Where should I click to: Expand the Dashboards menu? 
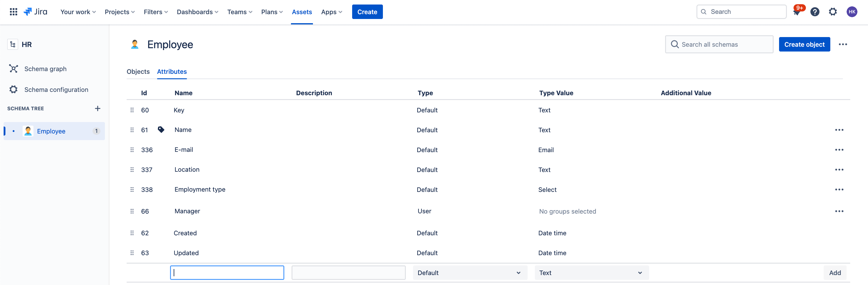pos(197,12)
